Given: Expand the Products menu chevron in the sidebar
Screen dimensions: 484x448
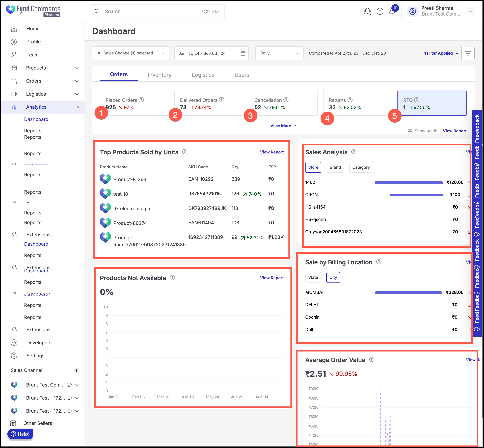Looking at the screenshot, I should (x=77, y=68).
